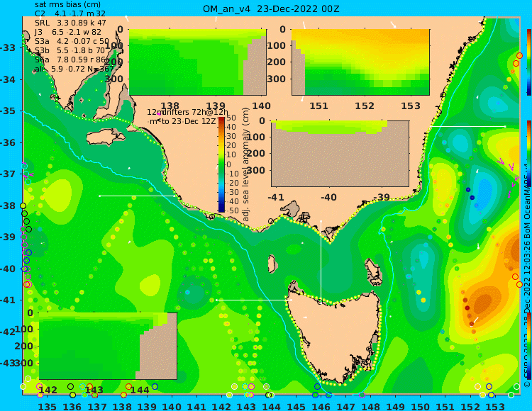Click longitude label 147 on the bottom axis
The image size is (532, 411).
click(345, 406)
